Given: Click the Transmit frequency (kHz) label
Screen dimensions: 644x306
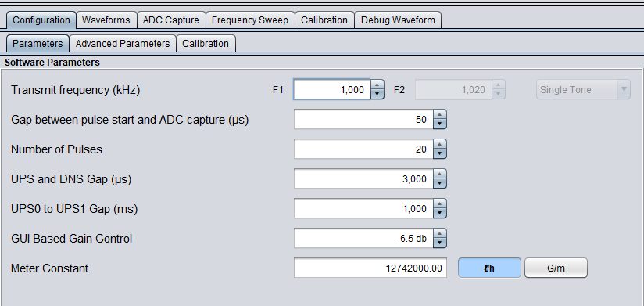Looking at the screenshot, I should point(76,90).
